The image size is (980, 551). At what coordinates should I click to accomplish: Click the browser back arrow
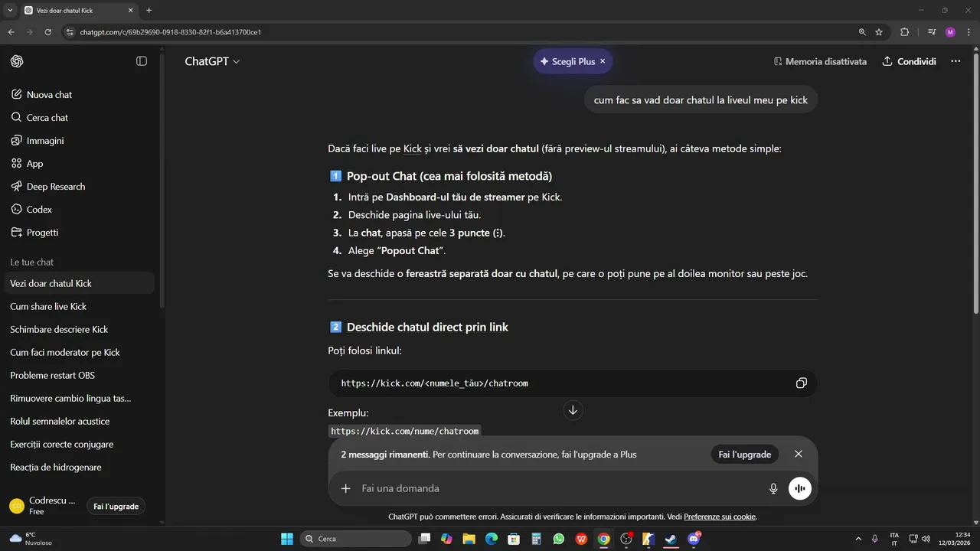pyautogui.click(x=11, y=32)
